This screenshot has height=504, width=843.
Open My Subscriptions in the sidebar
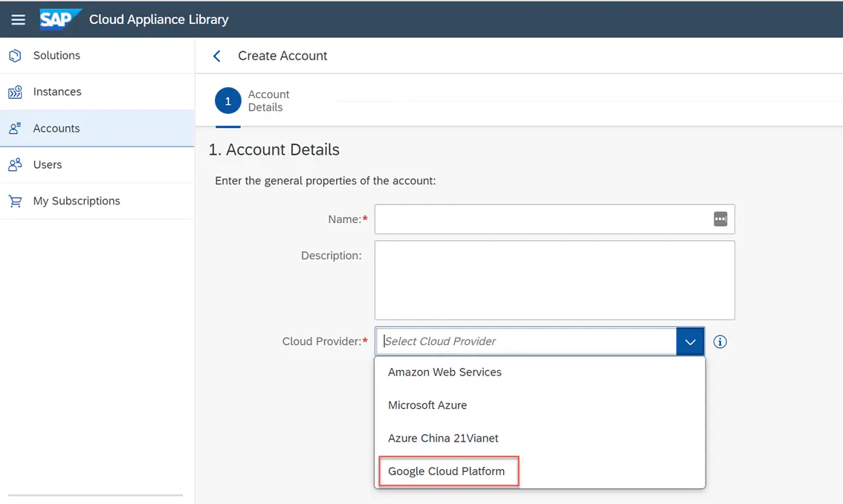pos(97,201)
